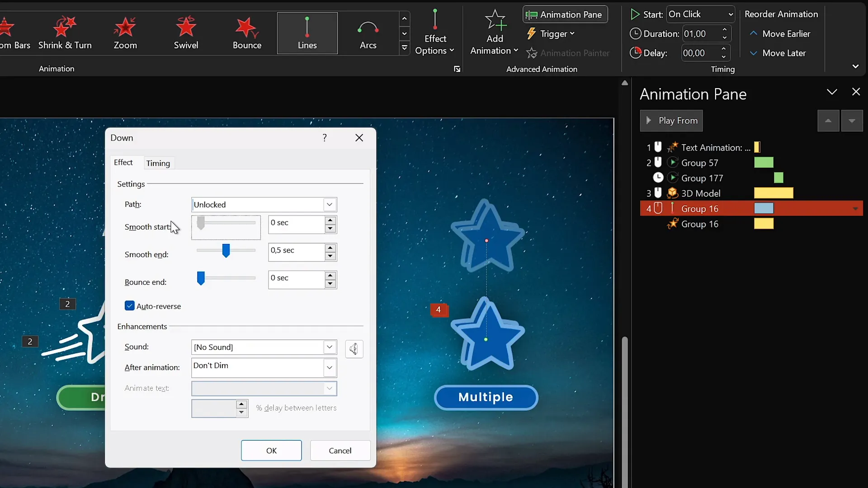868x488 pixels.
Task: Move the selected animation down in pane
Action: (x=852, y=121)
